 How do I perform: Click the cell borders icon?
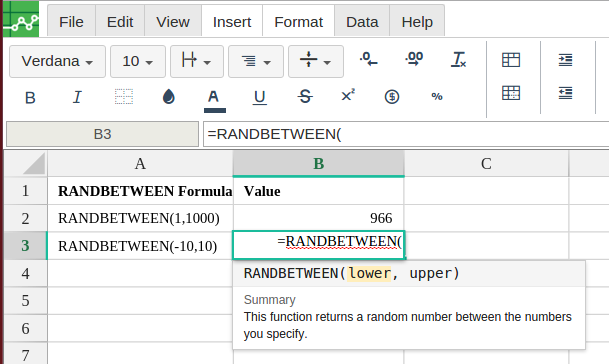coord(124,97)
